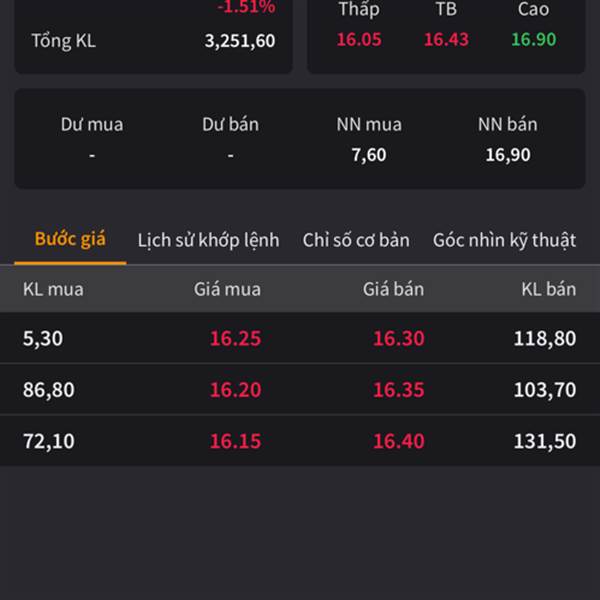Choose the 16.15 bid price

[x=236, y=441]
